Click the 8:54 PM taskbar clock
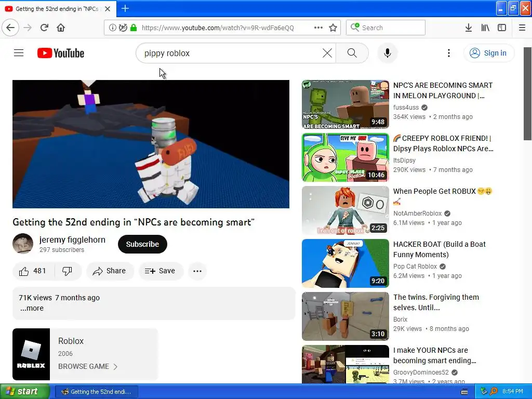Screen dimensions: 532x399 point(513,392)
